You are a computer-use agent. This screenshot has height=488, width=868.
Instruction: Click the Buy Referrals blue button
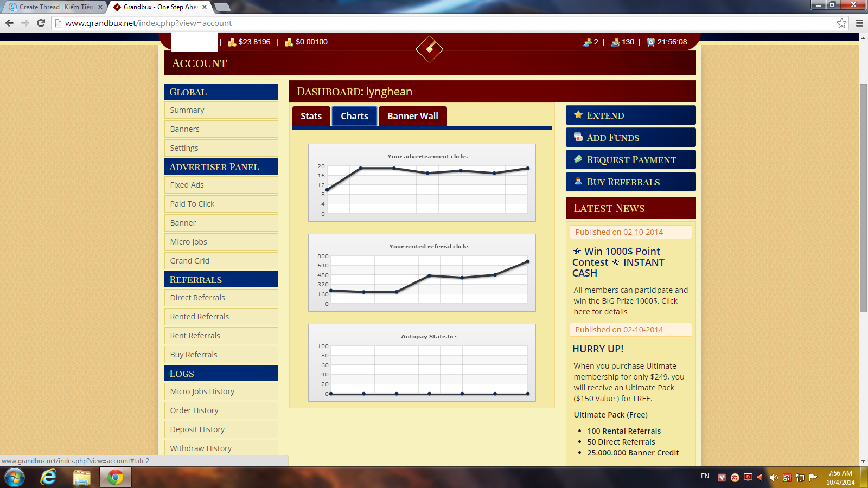tap(631, 182)
